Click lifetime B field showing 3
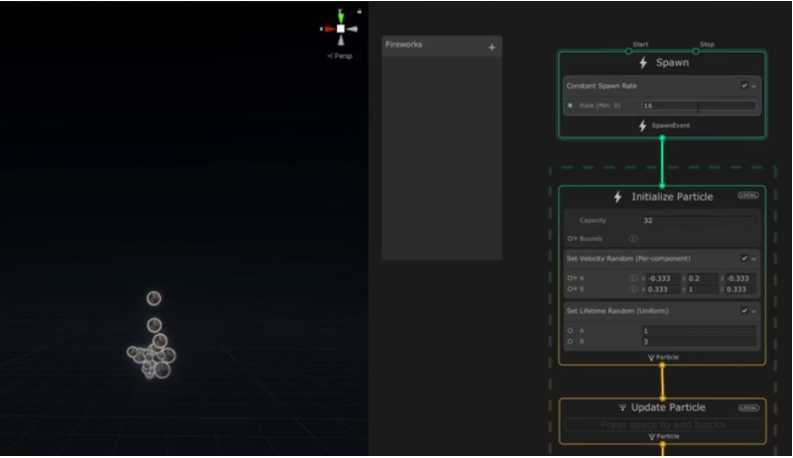This screenshot has height=458, width=793. click(x=698, y=342)
